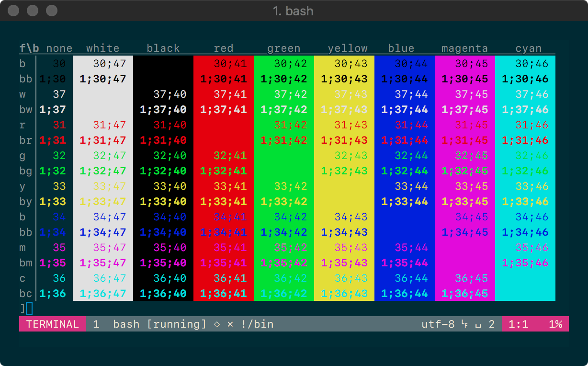Click the "none" column header
The height and width of the screenshot is (366, 588).
click(59, 48)
